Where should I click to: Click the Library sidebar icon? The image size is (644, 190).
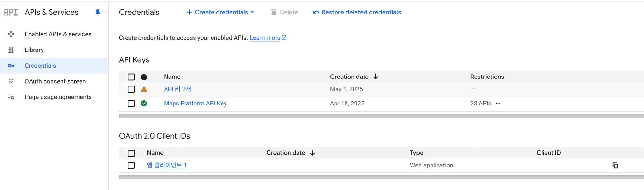pos(11,50)
